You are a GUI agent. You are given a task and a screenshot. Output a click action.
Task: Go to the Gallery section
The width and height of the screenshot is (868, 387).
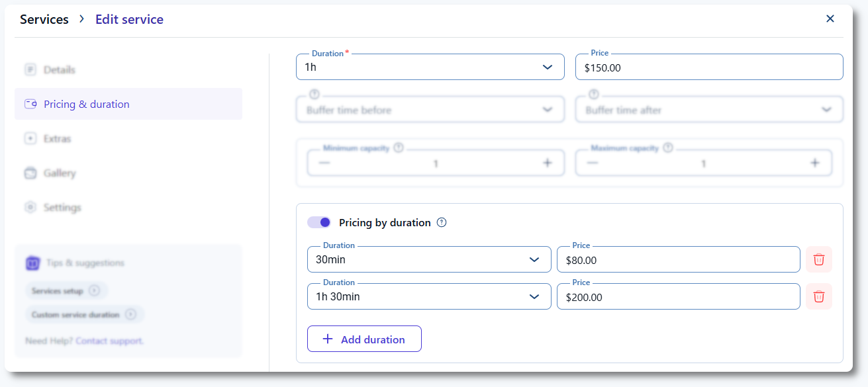tap(60, 173)
